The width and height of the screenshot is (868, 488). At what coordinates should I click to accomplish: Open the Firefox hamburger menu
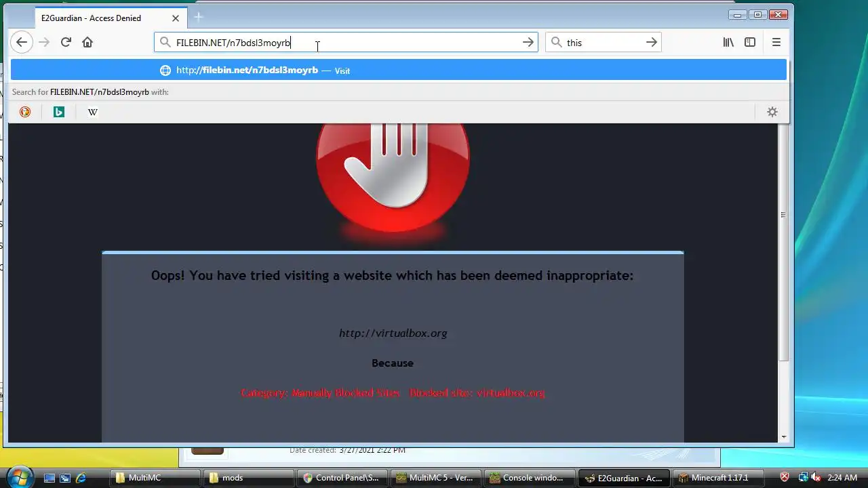(776, 42)
